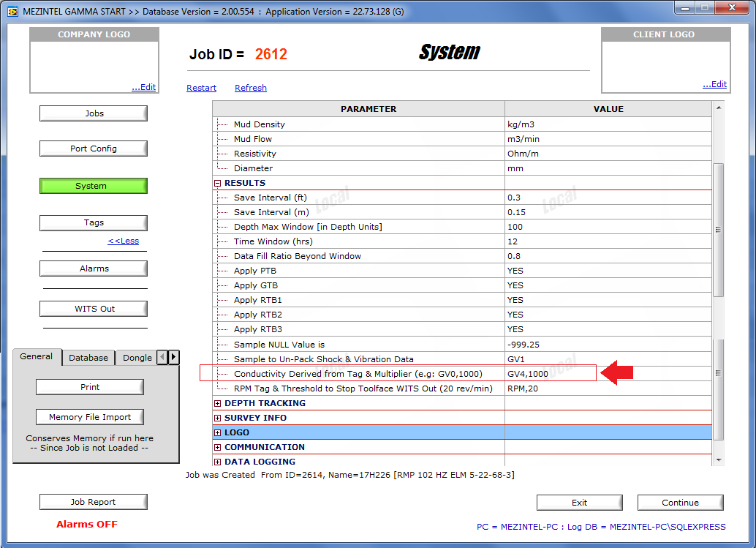Open Port Config settings

click(x=94, y=149)
